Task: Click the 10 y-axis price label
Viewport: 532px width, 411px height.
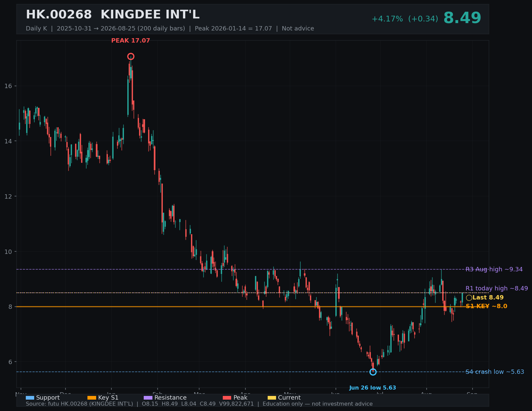Action: (8, 252)
